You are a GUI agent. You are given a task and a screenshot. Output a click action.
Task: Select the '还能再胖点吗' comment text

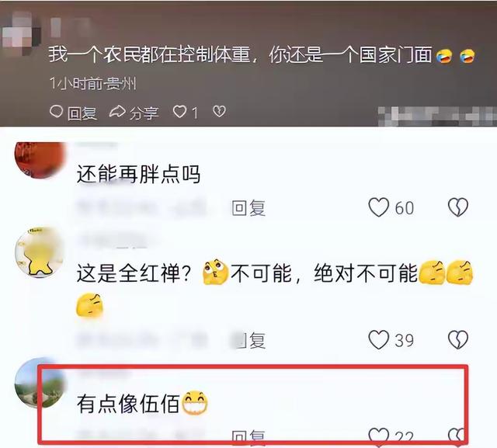138,174
